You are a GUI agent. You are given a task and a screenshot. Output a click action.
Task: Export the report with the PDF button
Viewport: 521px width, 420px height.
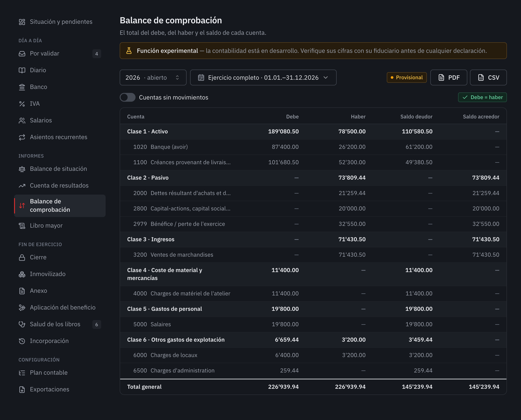pyautogui.click(x=448, y=77)
